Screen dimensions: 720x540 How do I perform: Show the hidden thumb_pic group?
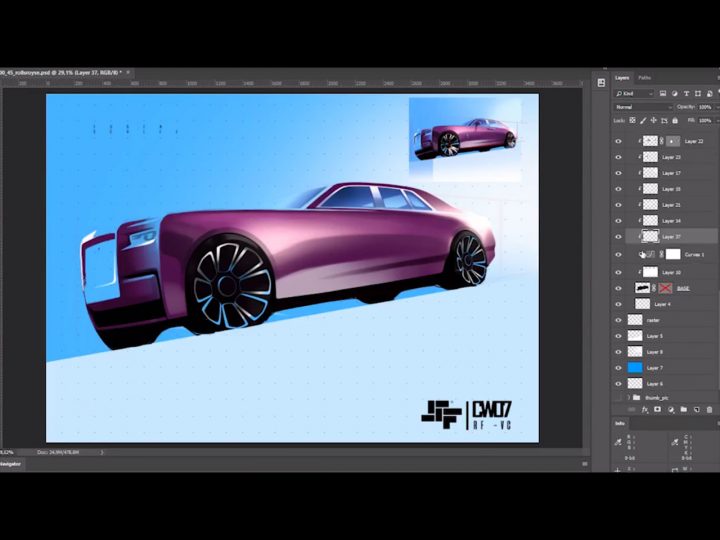click(x=618, y=398)
